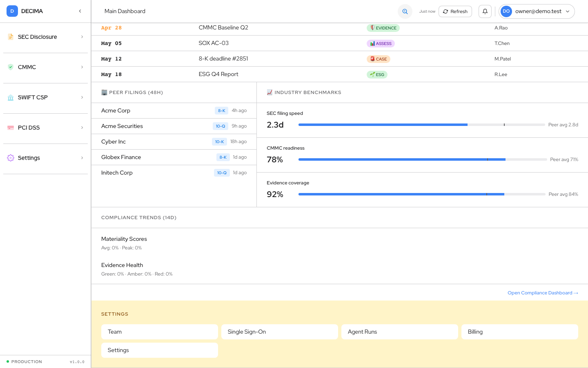
Task: Open the Agent Runs card
Action: [x=400, y=332]
